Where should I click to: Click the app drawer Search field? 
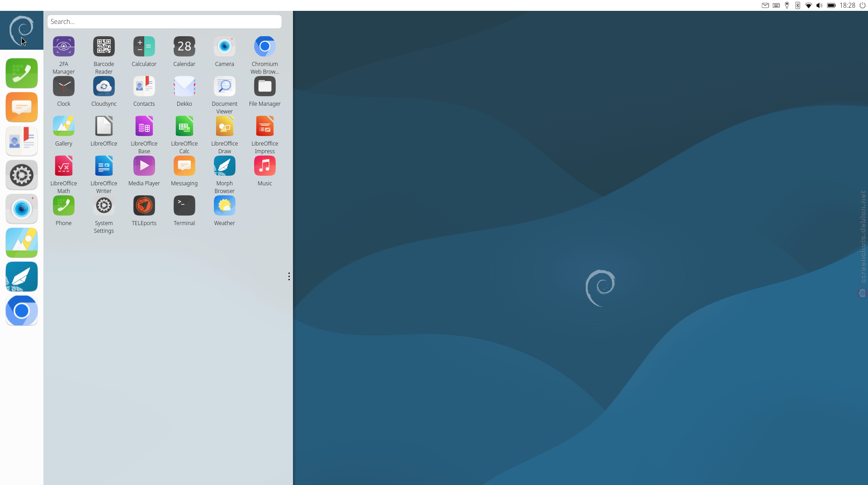pos(165,22)
